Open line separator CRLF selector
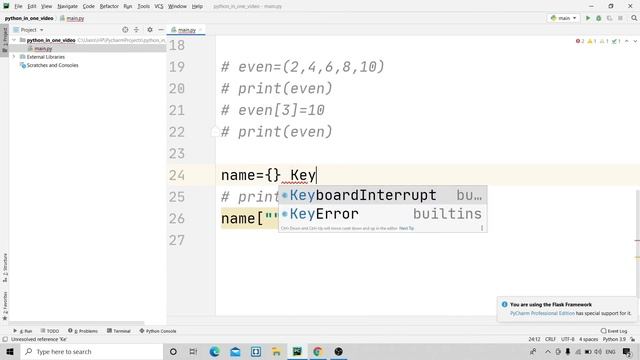 [550, 339]
